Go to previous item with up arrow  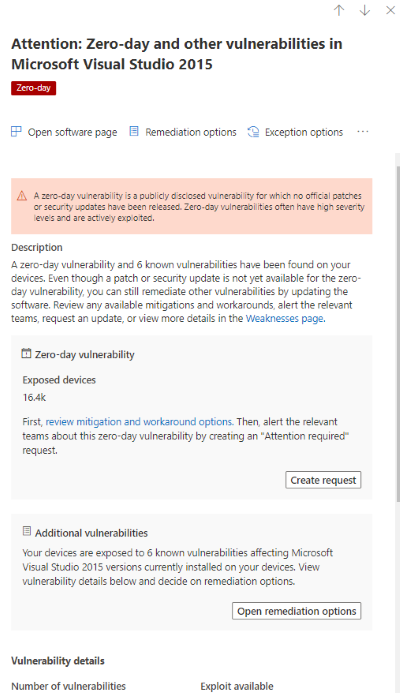coord(339,10)
